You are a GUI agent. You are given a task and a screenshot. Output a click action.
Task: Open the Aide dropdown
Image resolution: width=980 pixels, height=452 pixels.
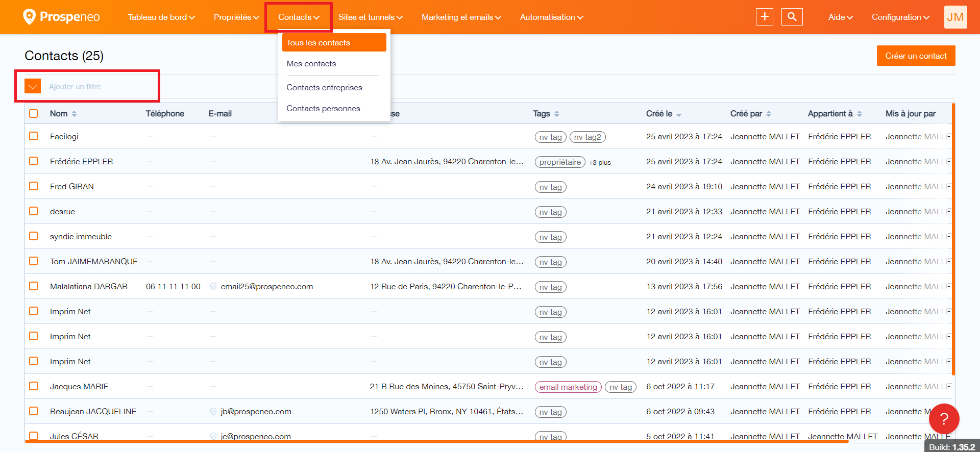(x=841, y=17)
